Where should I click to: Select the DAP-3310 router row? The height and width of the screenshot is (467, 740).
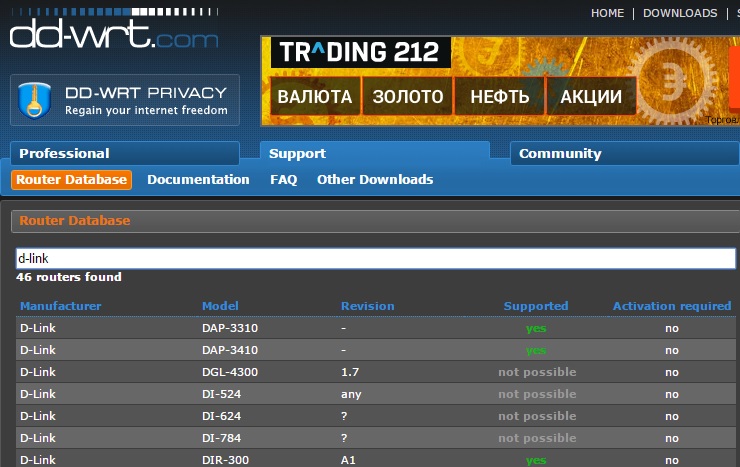[376, 328]
